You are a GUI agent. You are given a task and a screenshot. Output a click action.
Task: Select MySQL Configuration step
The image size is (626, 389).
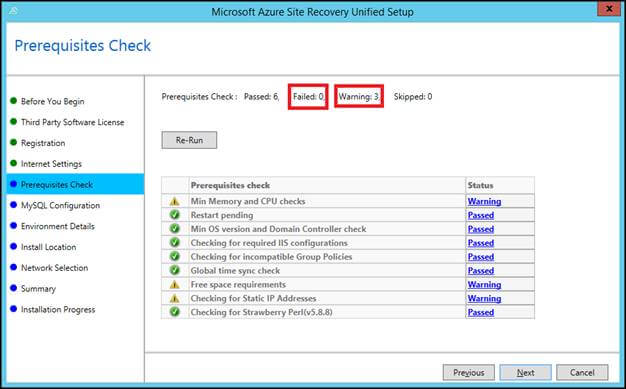60,205
